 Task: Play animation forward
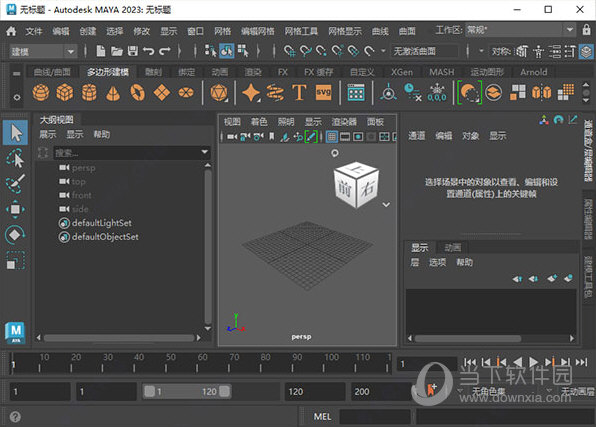point(533,362)
